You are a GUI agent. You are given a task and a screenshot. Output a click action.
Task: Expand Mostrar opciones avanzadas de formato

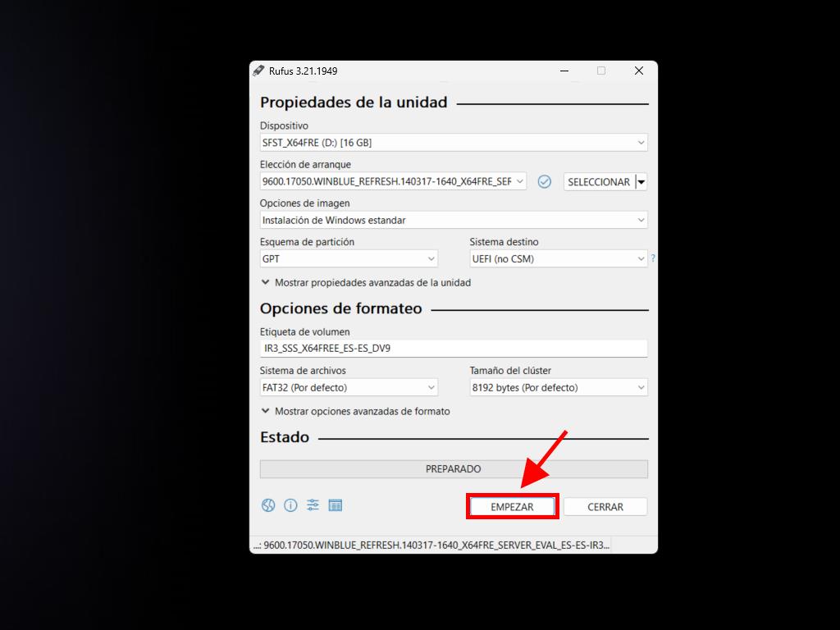356,411
